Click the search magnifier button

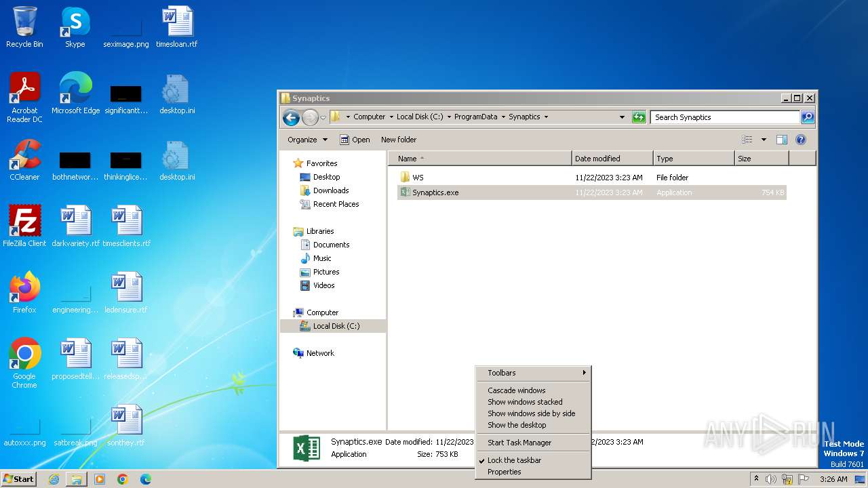[x=807, y=117]
